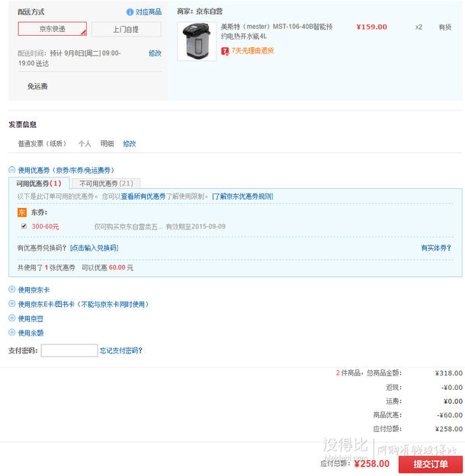
Task: Click the 免运费 label
Action: pyautogui.click(x=37, y=87)
